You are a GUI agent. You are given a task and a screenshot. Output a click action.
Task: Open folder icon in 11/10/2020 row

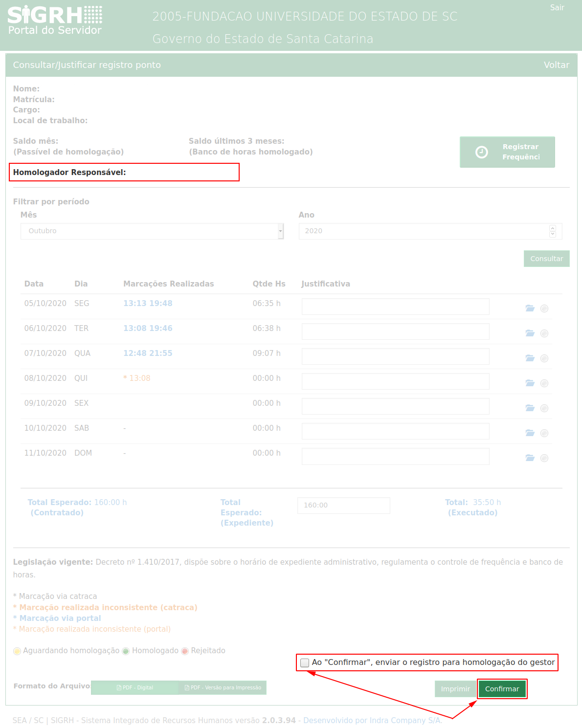pos(530,458)
